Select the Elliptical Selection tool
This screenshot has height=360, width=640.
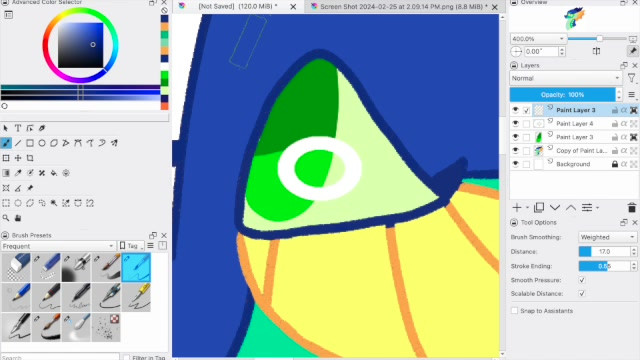[x=18, y=203]
